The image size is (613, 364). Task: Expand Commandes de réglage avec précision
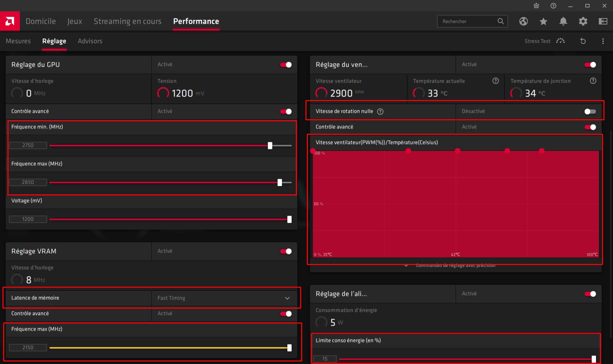pos(451,265)
